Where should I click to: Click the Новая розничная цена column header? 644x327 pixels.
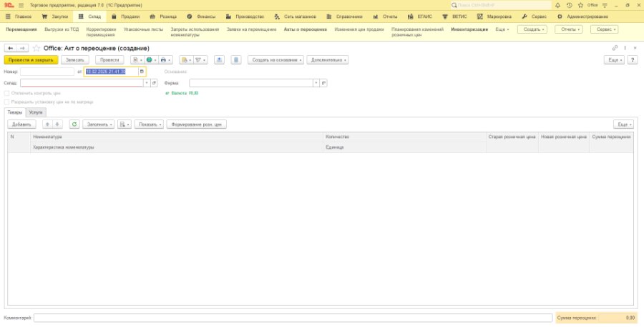[x=564, y=137]
